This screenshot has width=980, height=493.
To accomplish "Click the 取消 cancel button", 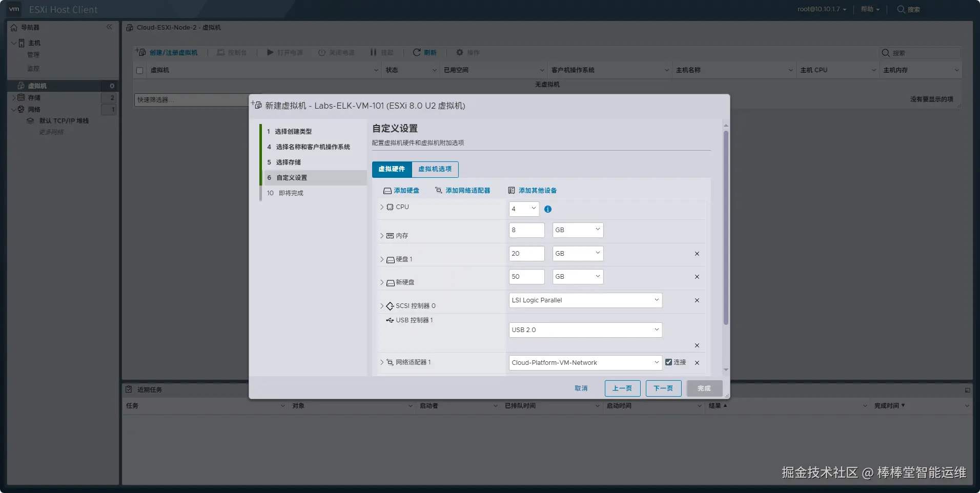I will click(x=581, y=388).
